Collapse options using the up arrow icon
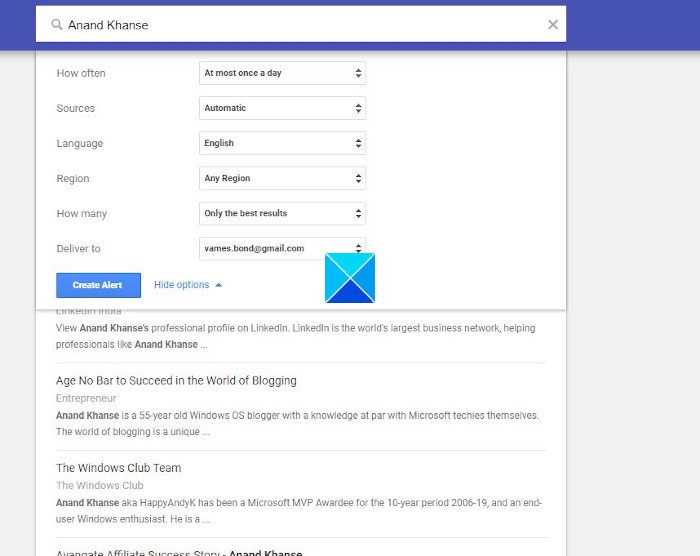The width and height of the screenshot is (700, 556). point(218,285)
